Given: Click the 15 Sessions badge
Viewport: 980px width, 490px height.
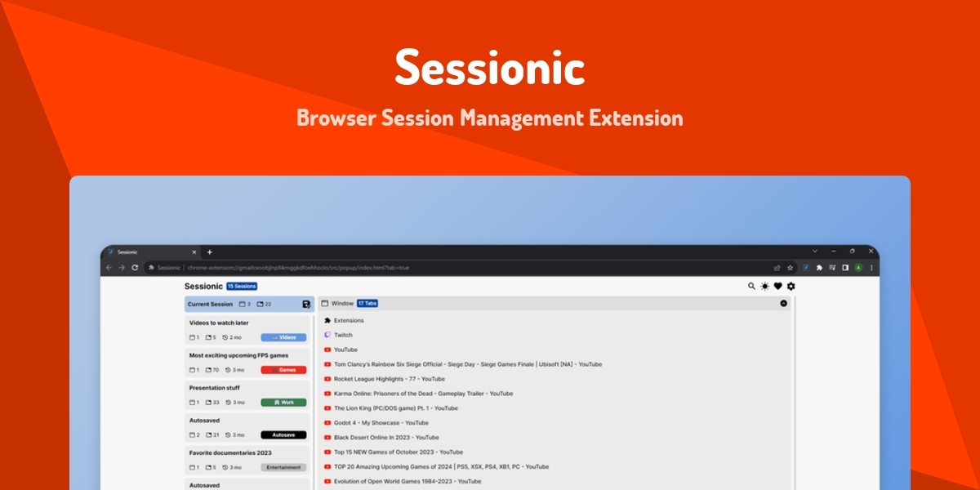Looking at the screenshot, I should [x=242, y=287].
